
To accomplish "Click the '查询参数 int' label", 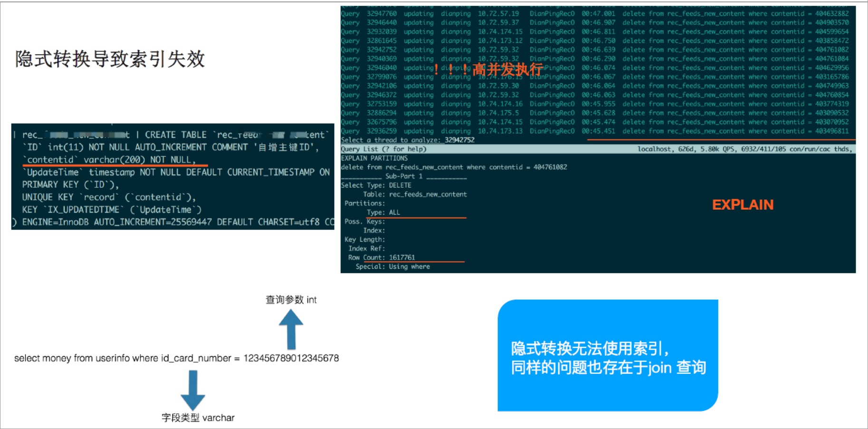I will (291, 300).
